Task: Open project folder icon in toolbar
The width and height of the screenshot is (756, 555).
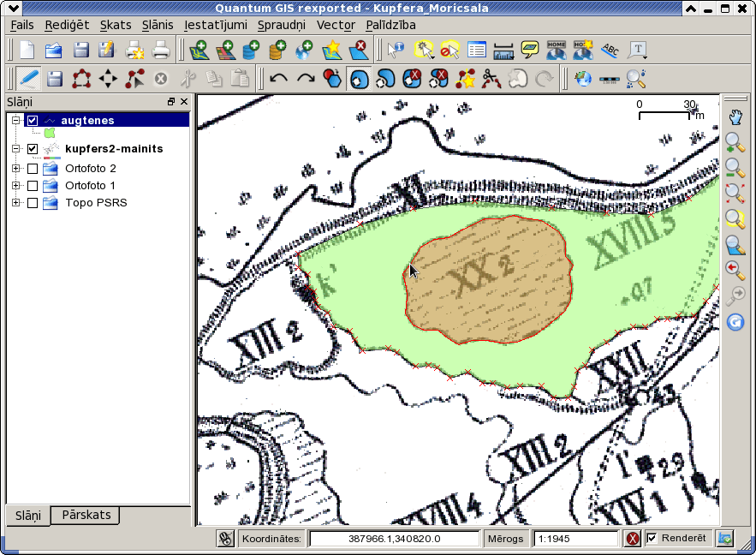Action: [x=54, y=51]
